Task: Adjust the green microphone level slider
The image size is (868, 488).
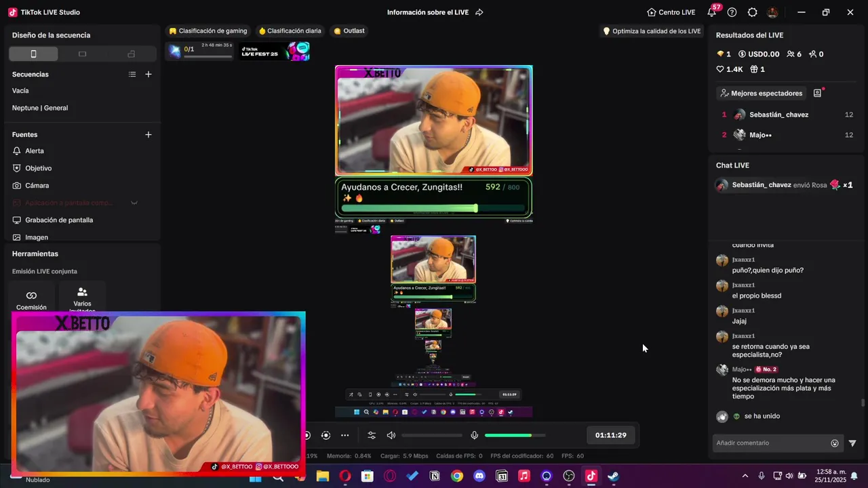Action: (x=515, y=435)
